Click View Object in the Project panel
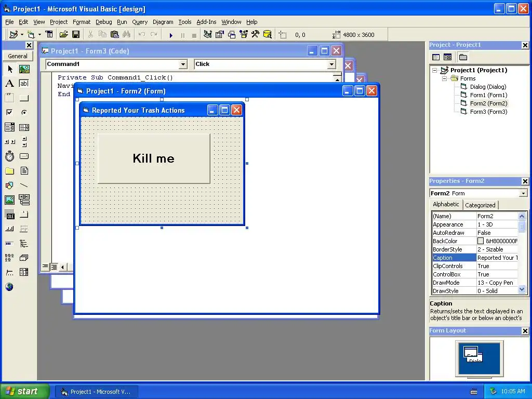Image resolution: width=532 pixels, height=399 pixels. [447, 57]
